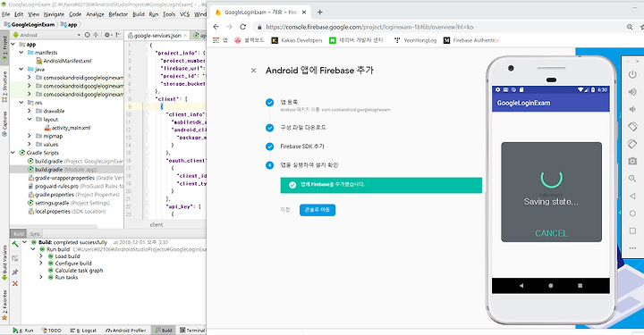The image size is (644, 335).
Task: Expand the drawable folder
Action: (x=30, y=111)
